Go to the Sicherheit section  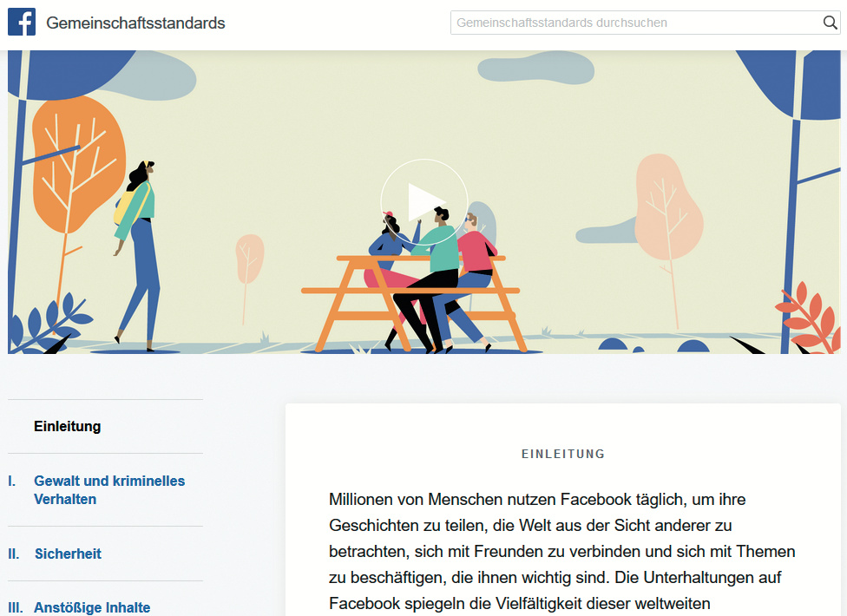[68, 554]
